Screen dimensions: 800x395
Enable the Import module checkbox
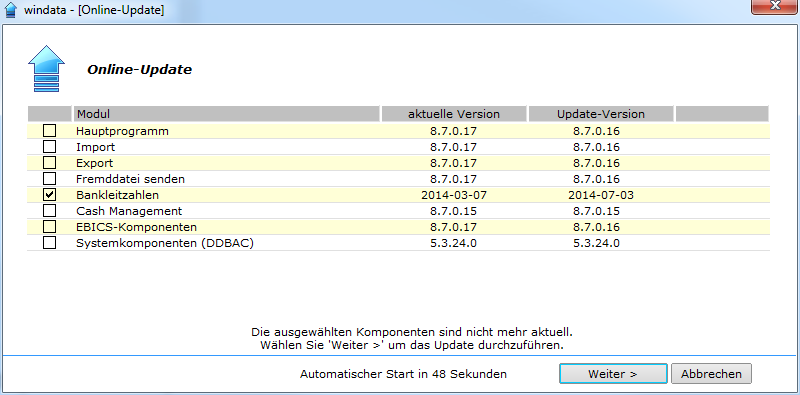click(x=49, y=147)
